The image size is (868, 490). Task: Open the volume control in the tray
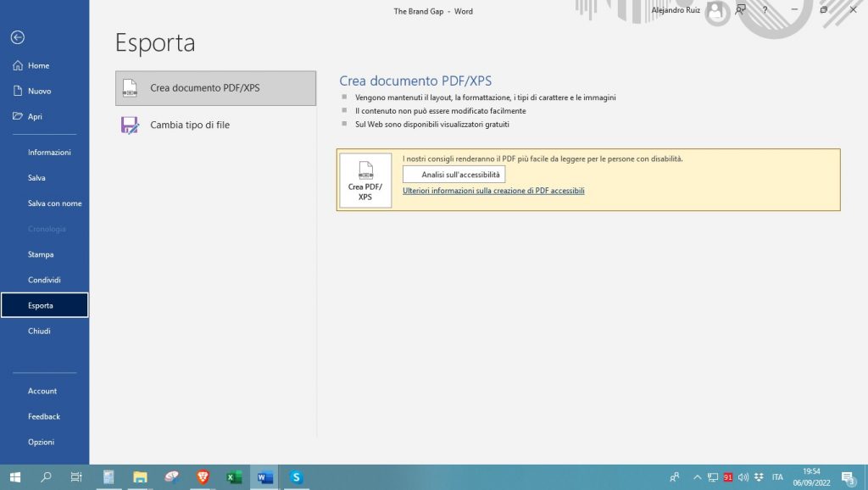pos(743,477)
